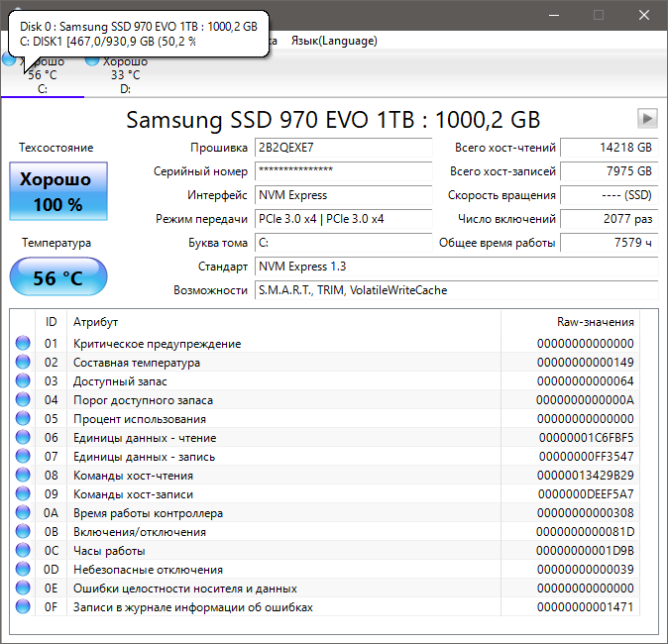Click status orb for attribute 09
Viewport: 668px width, 644px height.
[x=23, y=493]
